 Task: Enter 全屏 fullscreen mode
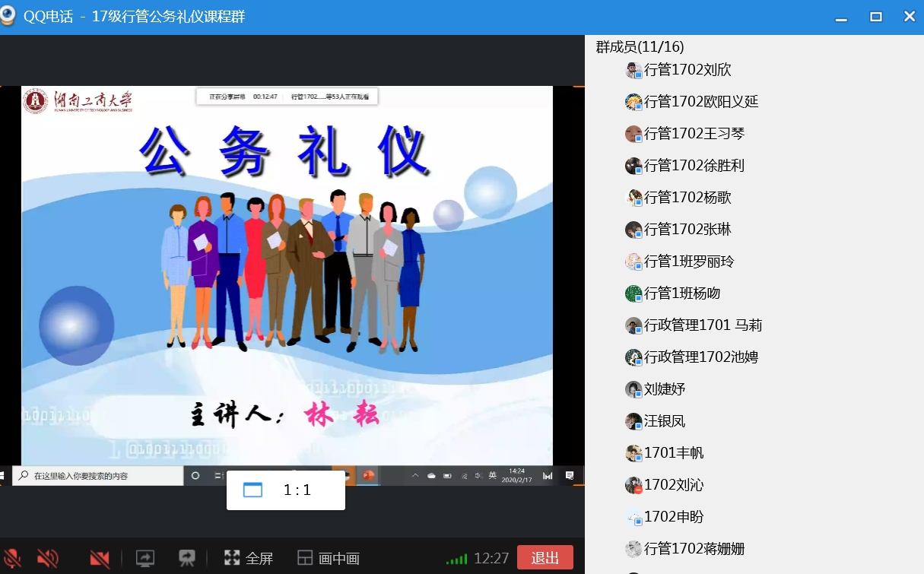(x=249, y=558)
